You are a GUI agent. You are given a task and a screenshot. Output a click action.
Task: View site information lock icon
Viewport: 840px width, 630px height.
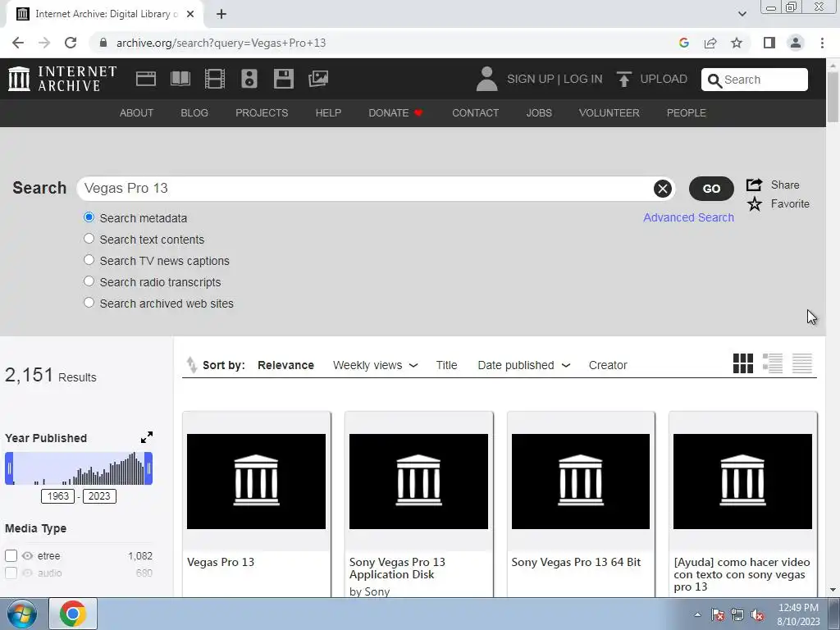(x=103, y=43)
